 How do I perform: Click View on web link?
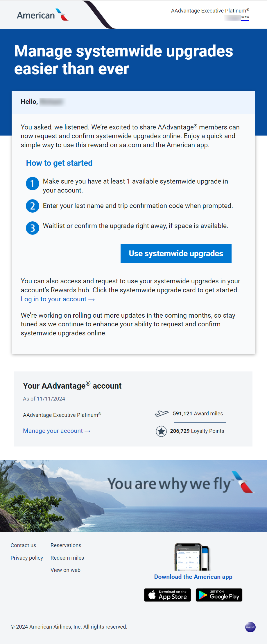coord(65,570)
